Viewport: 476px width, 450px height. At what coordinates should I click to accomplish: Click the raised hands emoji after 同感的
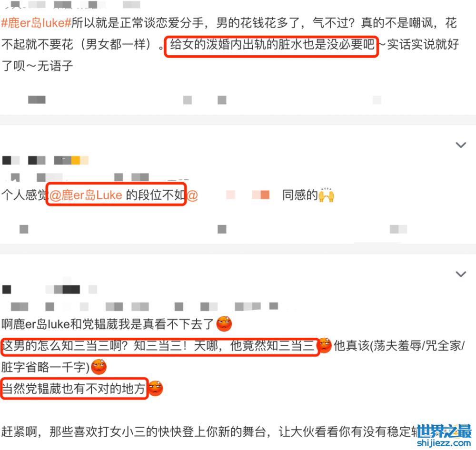point(327,195)
